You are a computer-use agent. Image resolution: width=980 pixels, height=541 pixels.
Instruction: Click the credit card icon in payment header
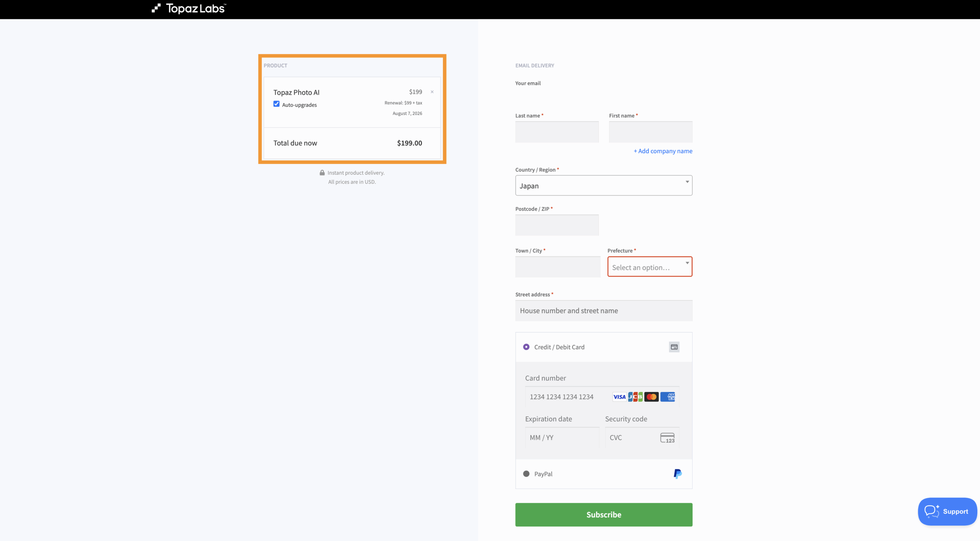[x=674, y=347]
